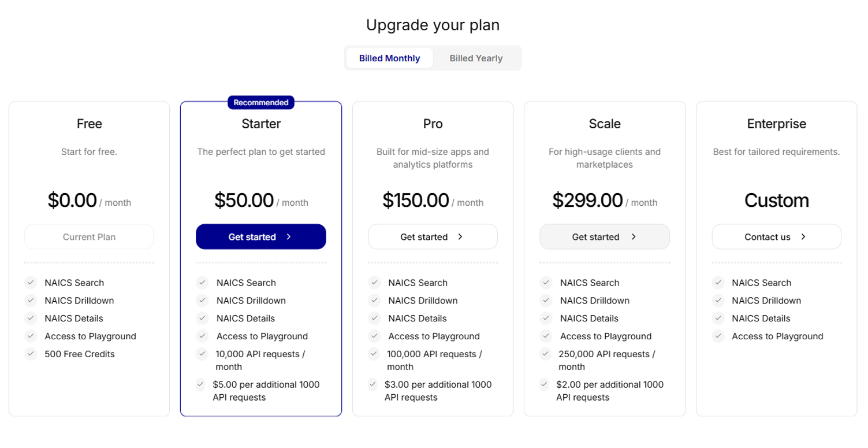Click Get started under the Starter plan
The height and width of the screenshot is (448, 868).
(260, 236)
